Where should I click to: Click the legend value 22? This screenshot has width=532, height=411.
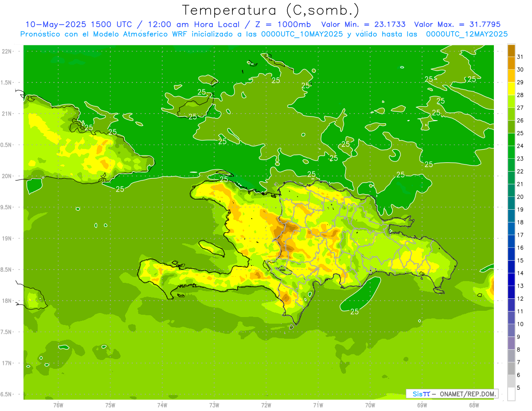[x=520, y=171]
